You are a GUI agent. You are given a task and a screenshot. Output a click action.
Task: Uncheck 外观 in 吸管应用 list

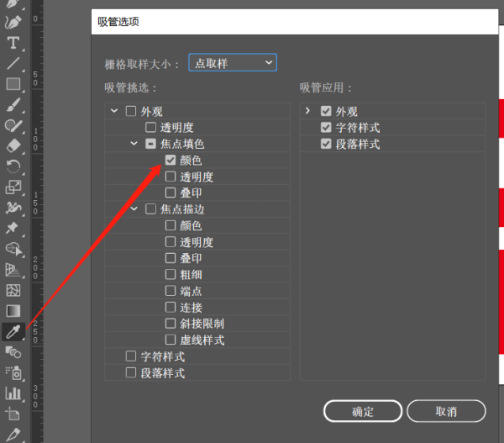tap(326, 111)
